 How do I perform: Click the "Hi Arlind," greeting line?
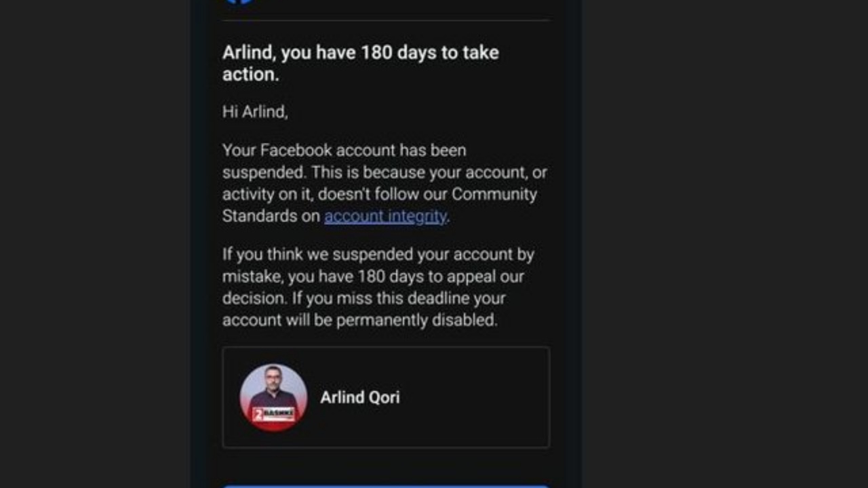click(x=255, y=112)
